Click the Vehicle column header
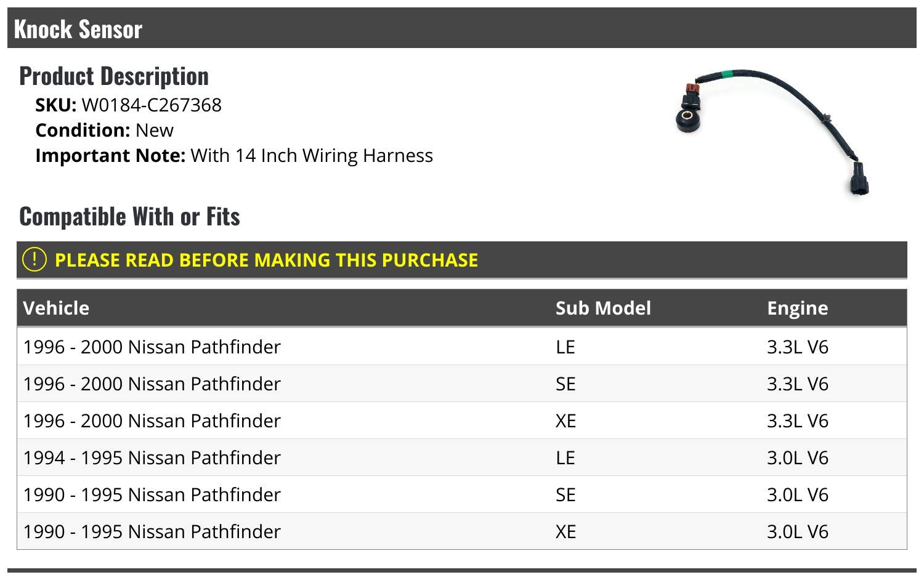Screen dimensions: 924x580 pos(56,308)
